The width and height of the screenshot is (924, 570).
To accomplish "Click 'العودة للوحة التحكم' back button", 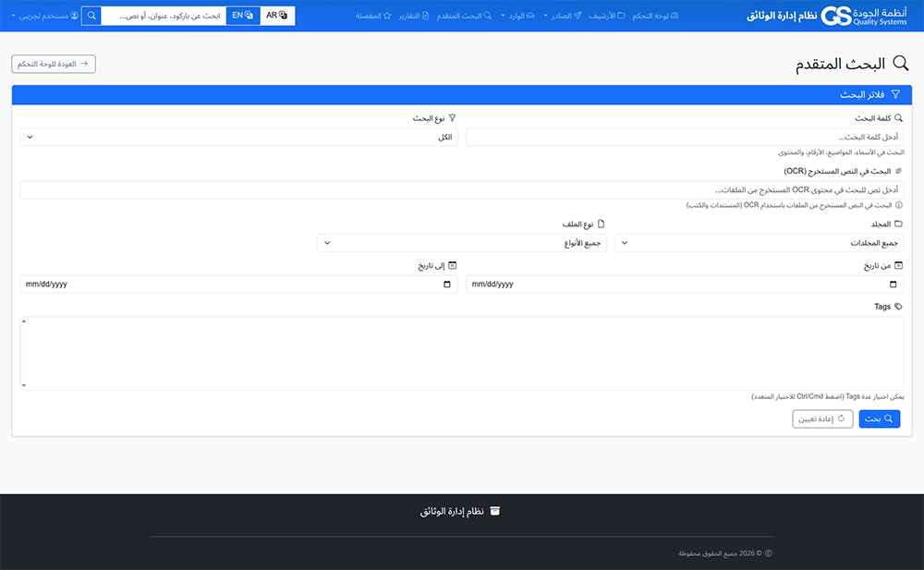I will [54, 64].
